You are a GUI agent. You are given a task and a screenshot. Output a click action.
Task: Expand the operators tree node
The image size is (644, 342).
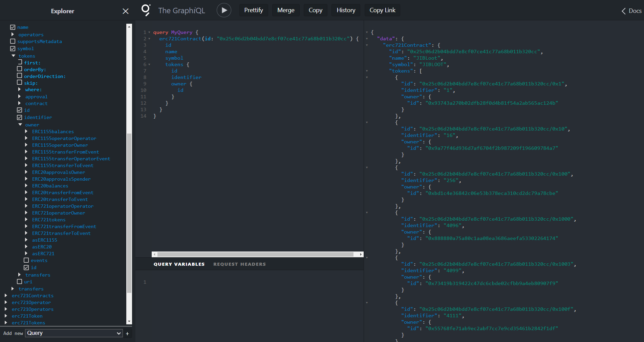(13, 35)
